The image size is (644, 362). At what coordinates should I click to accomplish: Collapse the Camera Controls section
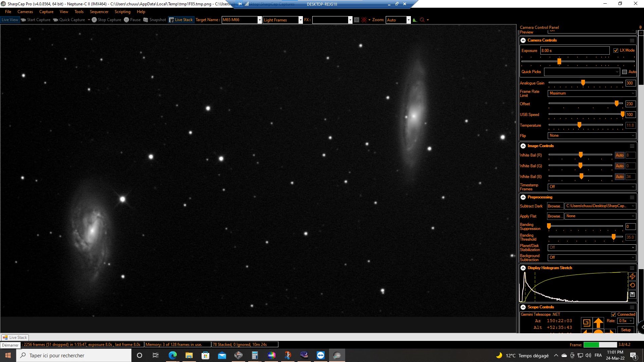pos(523,40)
